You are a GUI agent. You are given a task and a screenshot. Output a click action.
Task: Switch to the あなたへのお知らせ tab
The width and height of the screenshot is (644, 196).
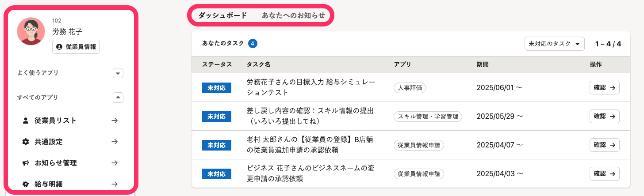click(x=293, y=15)
